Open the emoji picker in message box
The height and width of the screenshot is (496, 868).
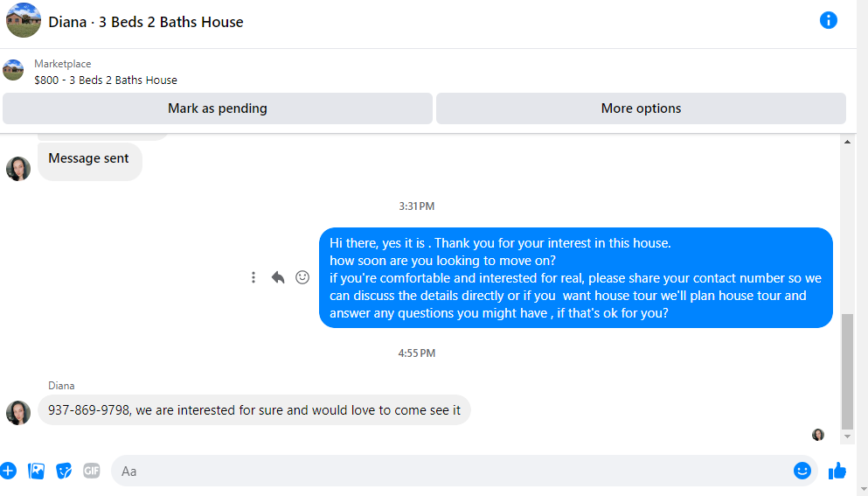click(802, 471)
